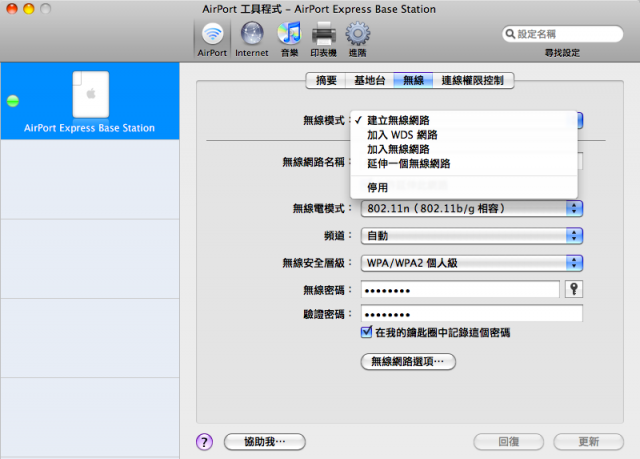This screenshot has height=459, width=640.
Task: Switch to the 連線權限控制 tab
Action: (473, 80)
